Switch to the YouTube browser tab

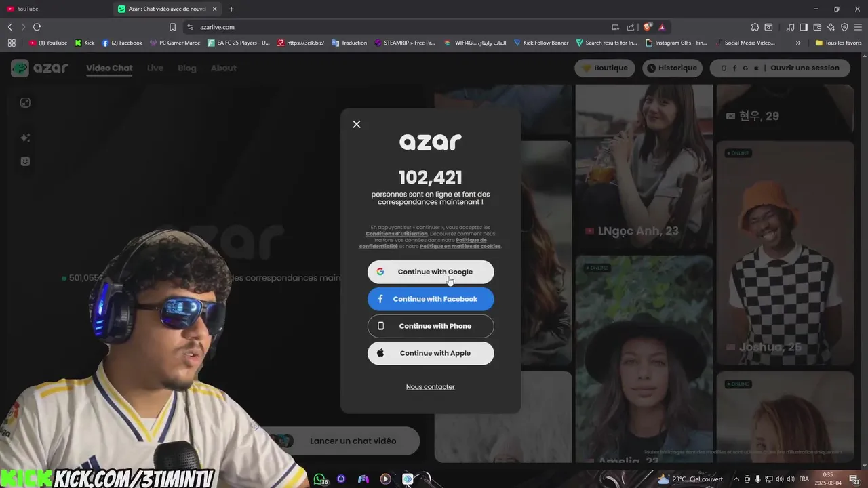[x=54, y=9]
